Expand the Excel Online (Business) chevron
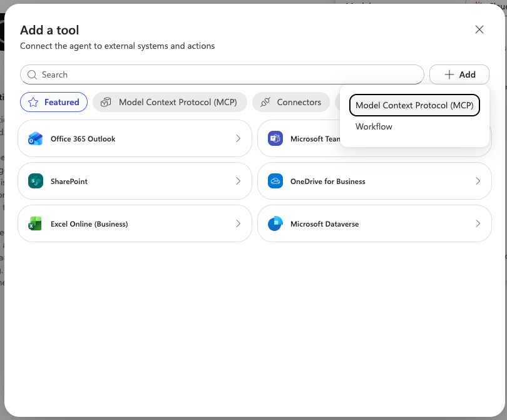Image resolution: width=507 pixels, height=420 pixels. [x=238, y=223]
